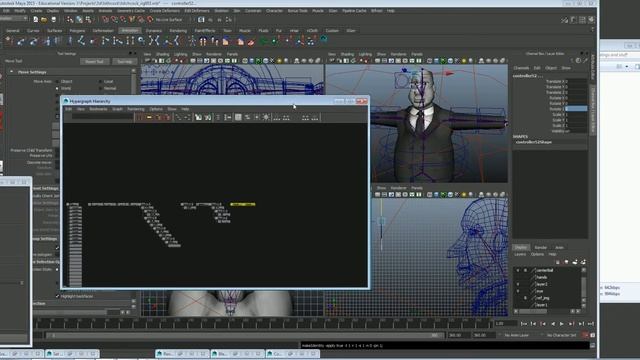This screenshot has width=640, height=360.
Task: Switch to the Polygons shelf tab
Action: tap(77, 31)
